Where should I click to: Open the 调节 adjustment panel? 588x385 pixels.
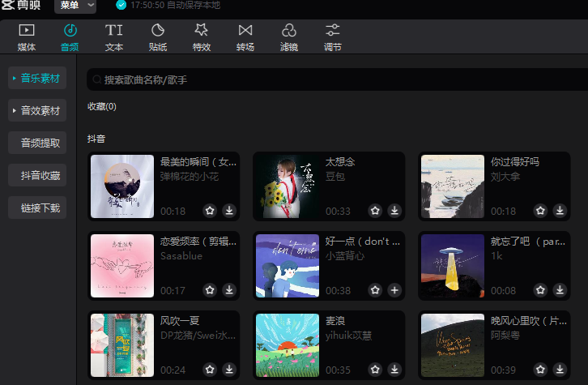click(x=333, y=37)
